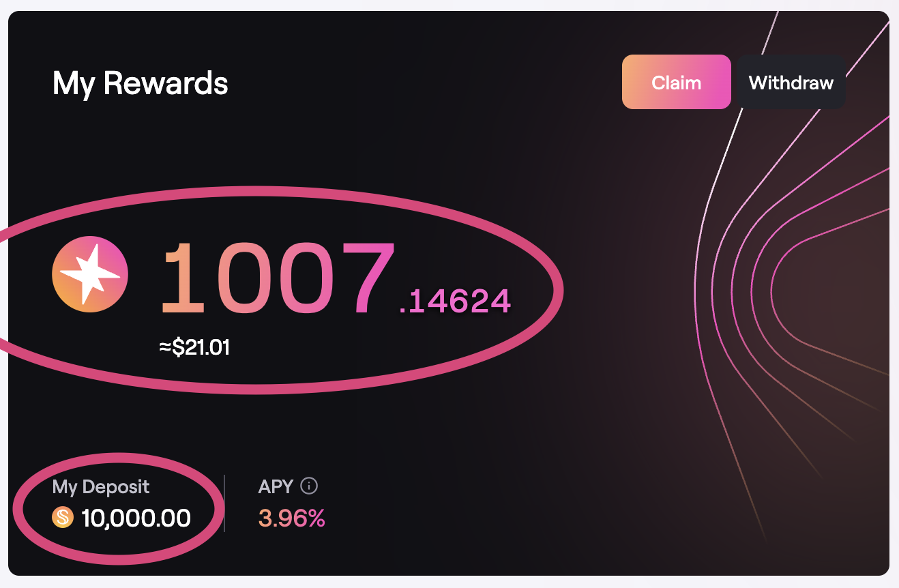The image size is (899, 588).
Task: Click the .14624 decimal portion
Action: [455, 301]
